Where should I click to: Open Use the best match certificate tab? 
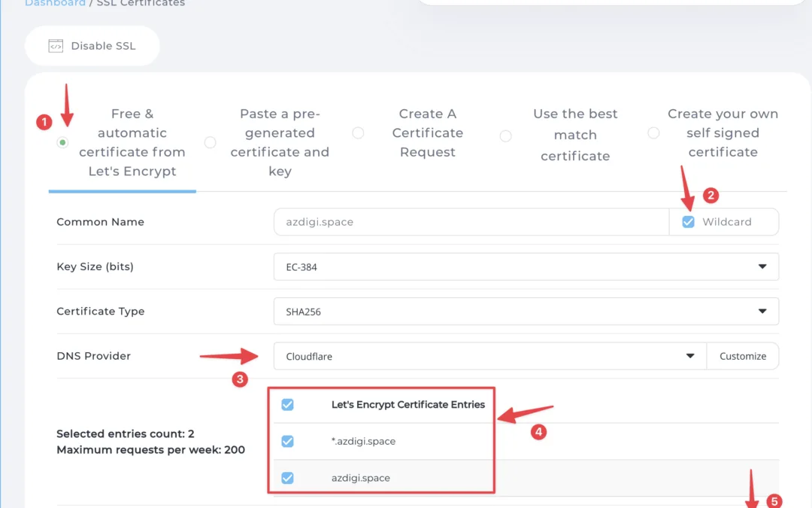pos(575,135)
